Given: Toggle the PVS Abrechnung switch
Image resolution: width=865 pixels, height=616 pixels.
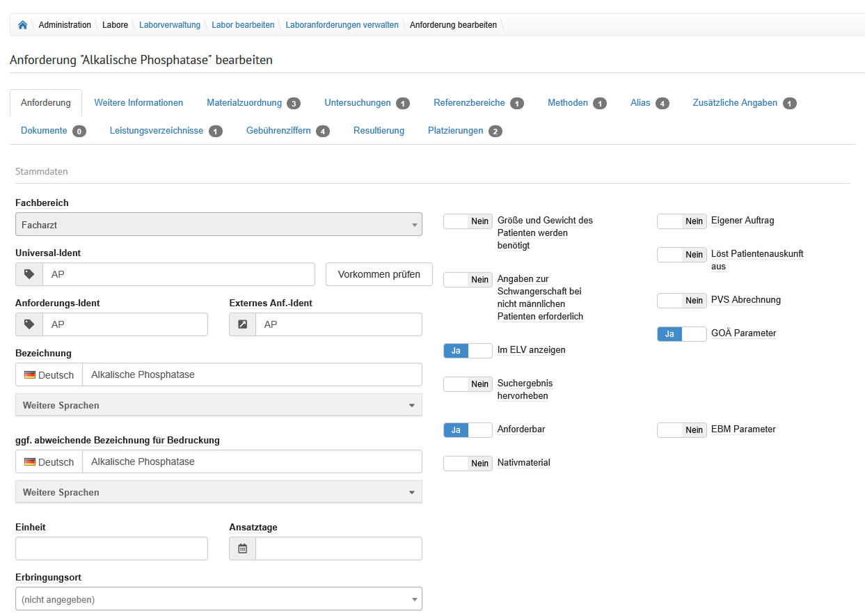Looking at the screenshot, I should coord(681,301).
